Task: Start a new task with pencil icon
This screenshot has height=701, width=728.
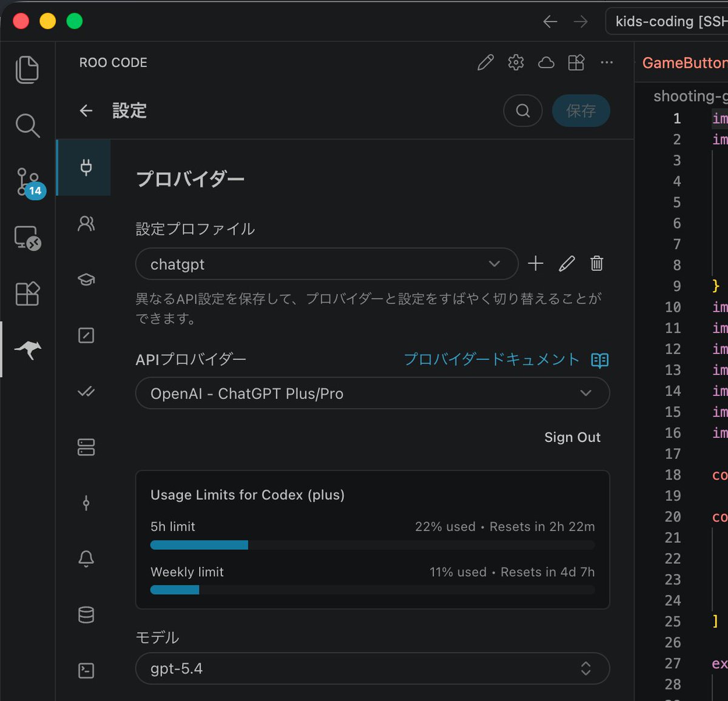Action: tap(485, 62)
